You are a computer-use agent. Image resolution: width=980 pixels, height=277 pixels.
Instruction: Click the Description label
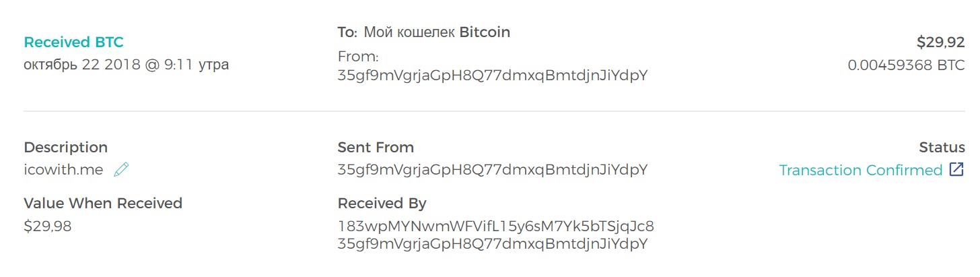[x=65, y=148]
